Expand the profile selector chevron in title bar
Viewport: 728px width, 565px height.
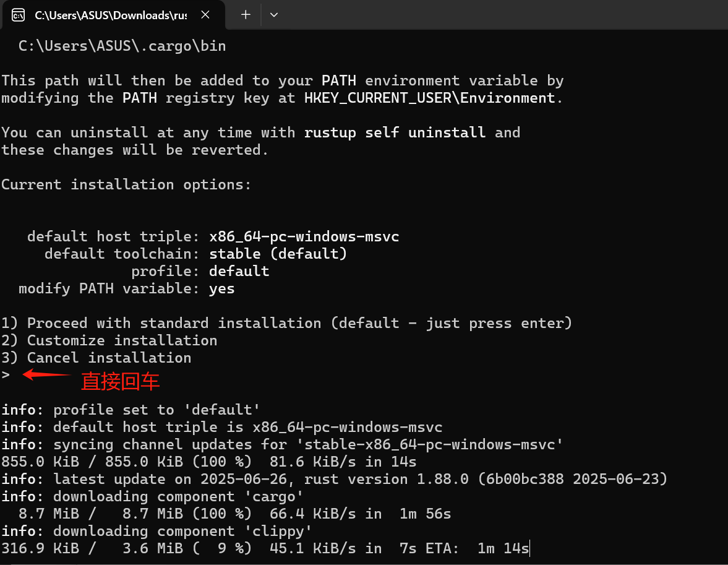pyautogui.click(x=273, y=15)
